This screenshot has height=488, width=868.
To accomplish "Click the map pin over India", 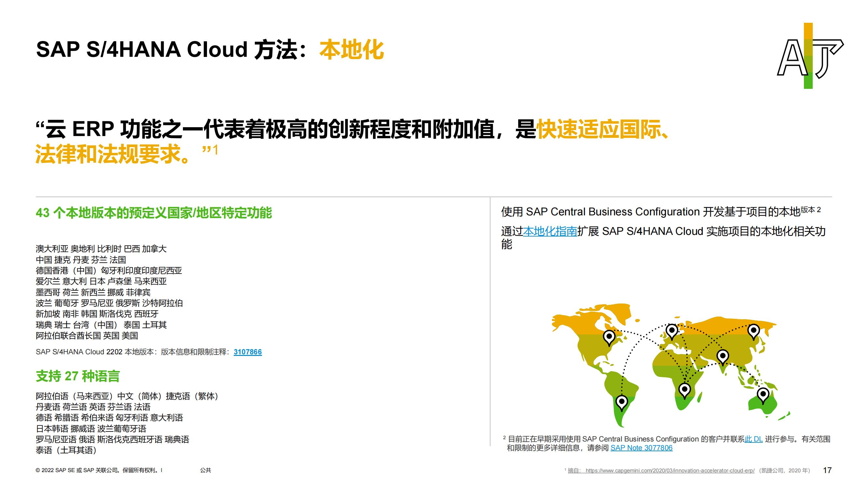I will [723, 357].
